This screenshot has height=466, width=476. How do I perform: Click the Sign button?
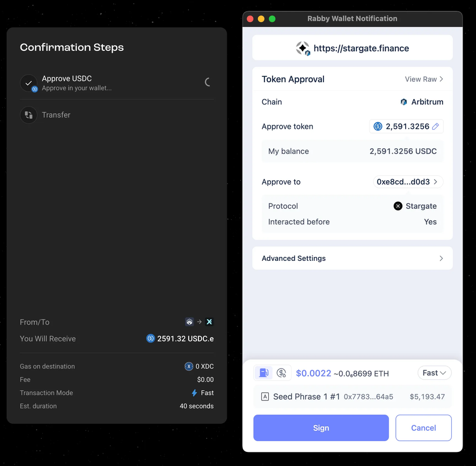321,428
